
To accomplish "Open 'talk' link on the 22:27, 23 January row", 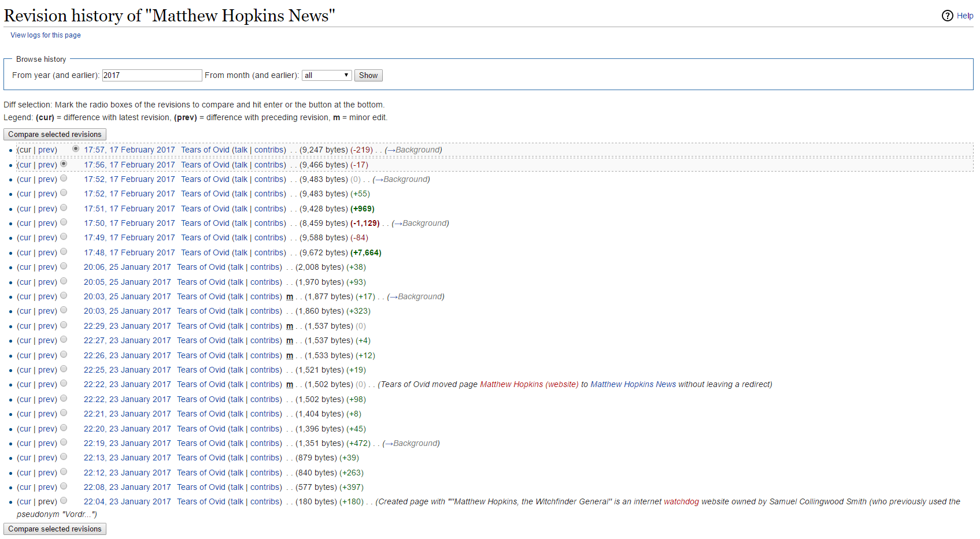I will [237, 340].
